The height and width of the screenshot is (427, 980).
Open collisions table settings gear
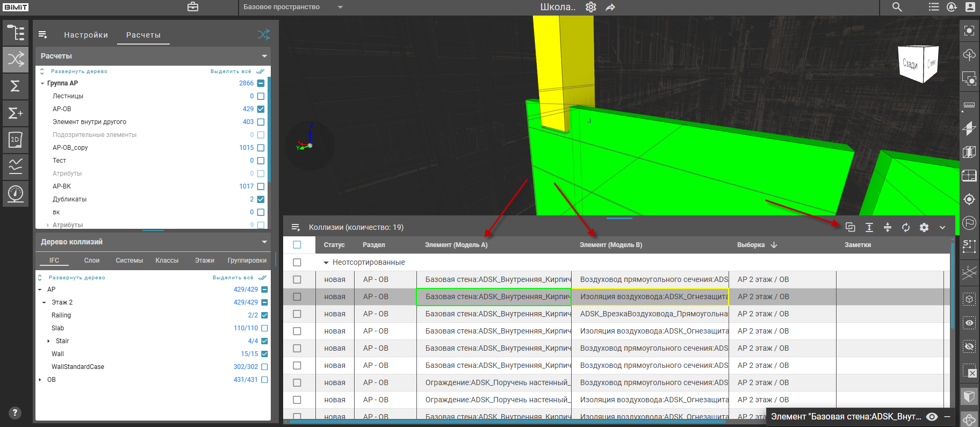click(924, 227)
